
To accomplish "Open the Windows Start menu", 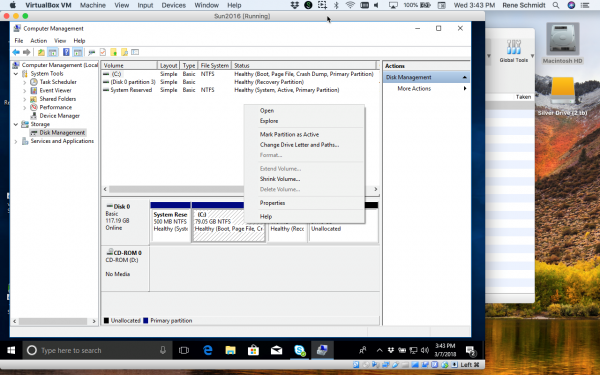I will [11, 350].
